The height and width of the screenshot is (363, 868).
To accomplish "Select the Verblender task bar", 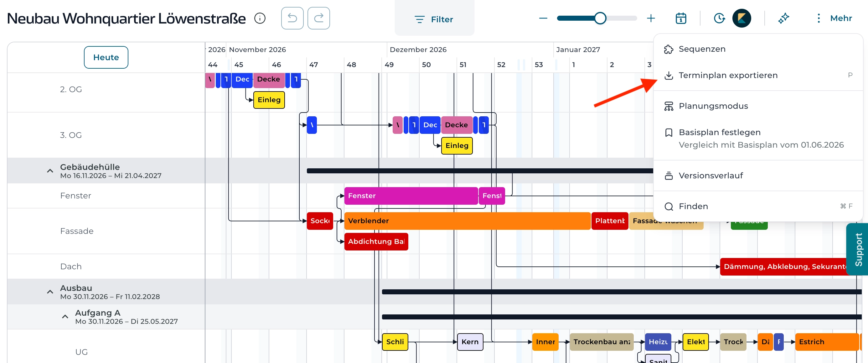I will tap(468, 221).
